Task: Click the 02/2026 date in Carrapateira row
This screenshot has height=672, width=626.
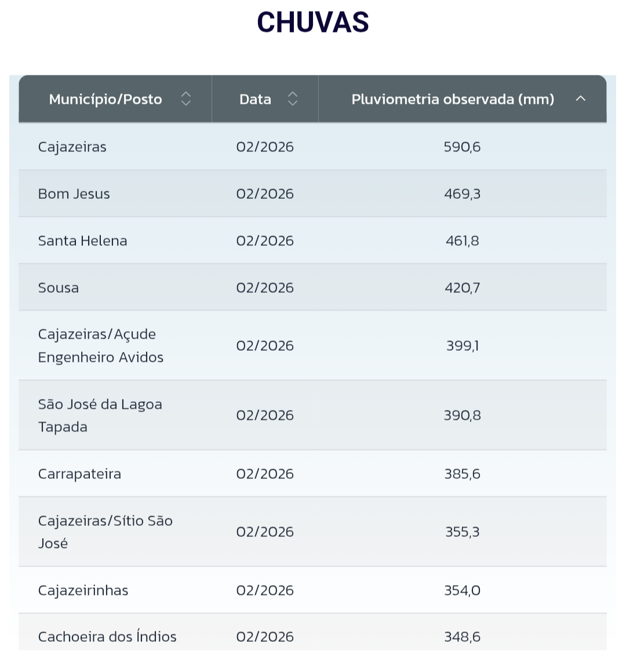Action: [x=265, y=474]
